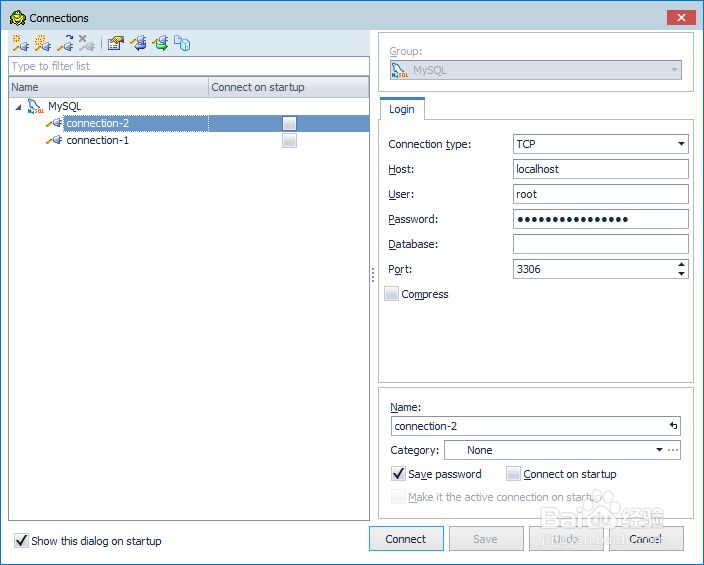Image resolution: width=704 pixels, height=565 pixels.
Task: Increase the Port value with up arrow
Action: tap(682, 265)
